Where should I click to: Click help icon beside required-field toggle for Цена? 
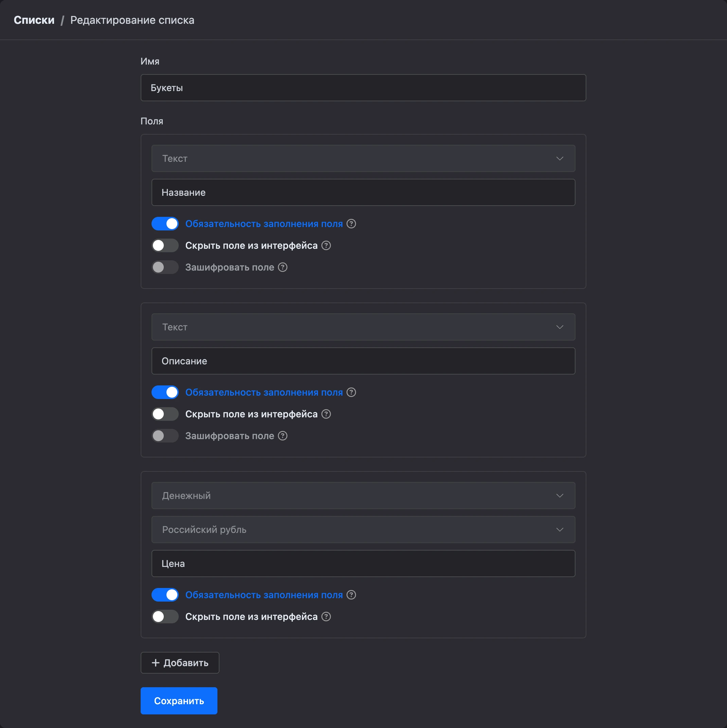pyautogui.click(x=351, y=595)
